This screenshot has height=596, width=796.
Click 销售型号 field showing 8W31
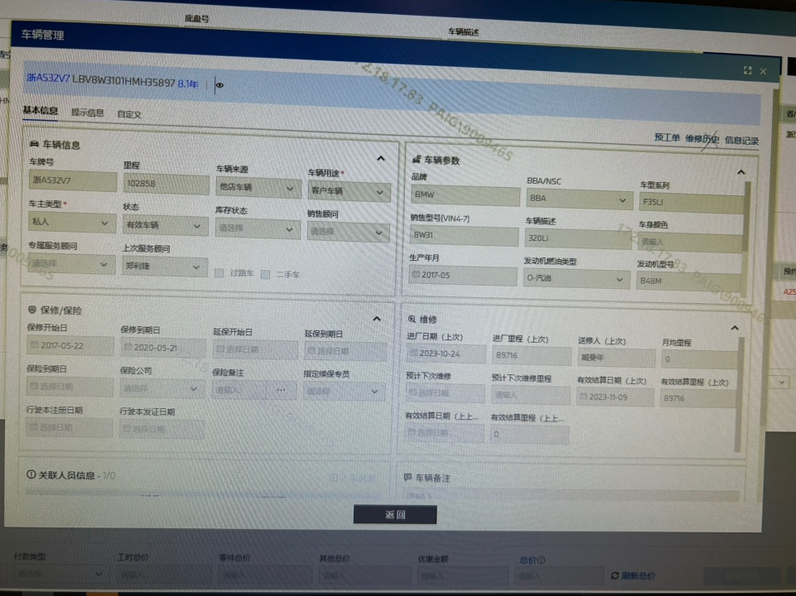[x=464, y=236]
